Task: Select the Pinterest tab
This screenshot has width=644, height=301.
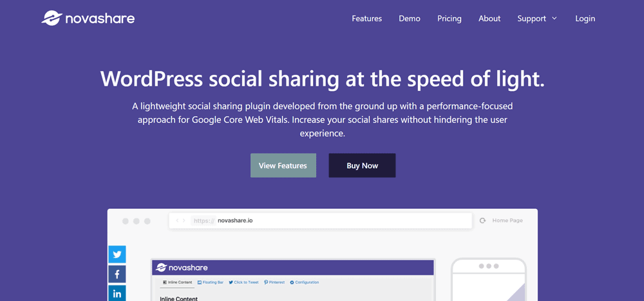Action: coord(274,282)
